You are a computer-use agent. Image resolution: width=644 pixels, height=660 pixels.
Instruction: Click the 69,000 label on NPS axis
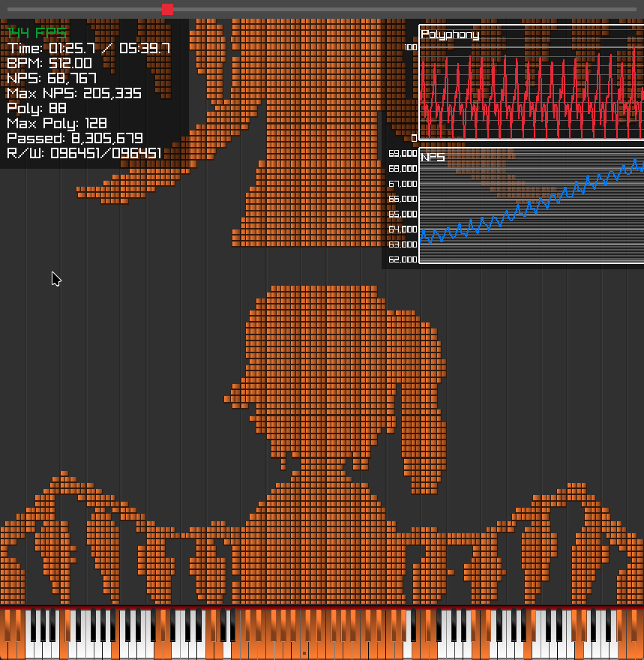pos(403,154)
